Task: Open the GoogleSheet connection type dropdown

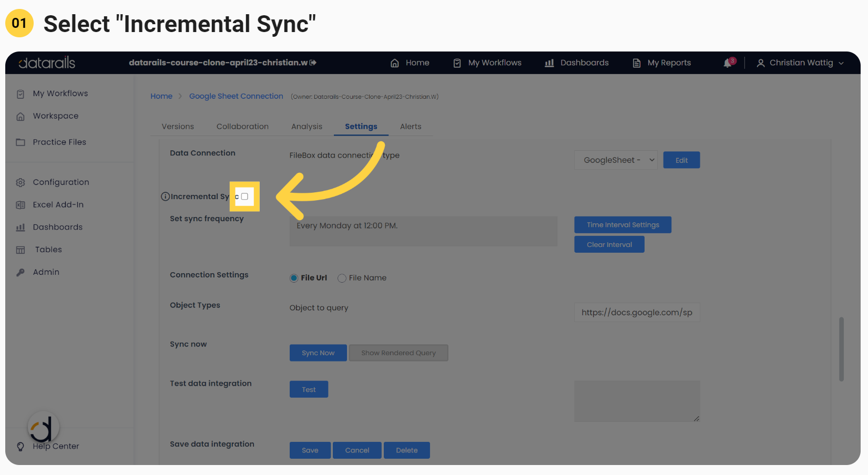Action: pyautogui.click(x=616, y=160)
